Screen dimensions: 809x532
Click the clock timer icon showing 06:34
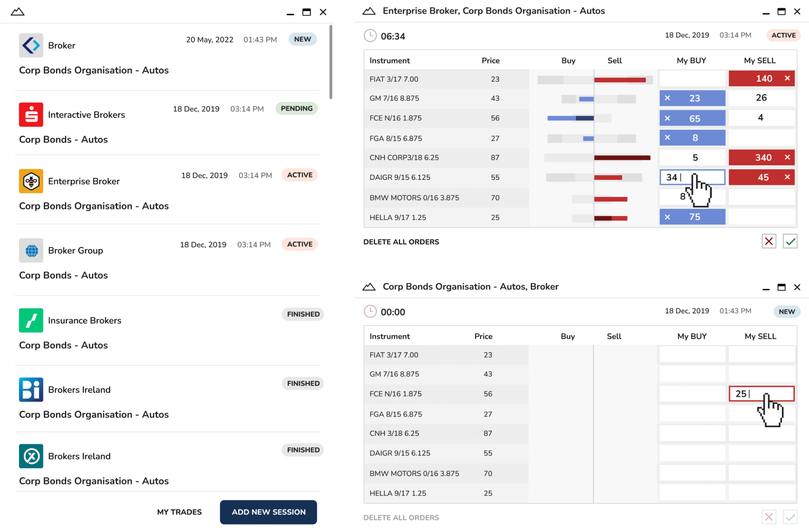point(370,36)
